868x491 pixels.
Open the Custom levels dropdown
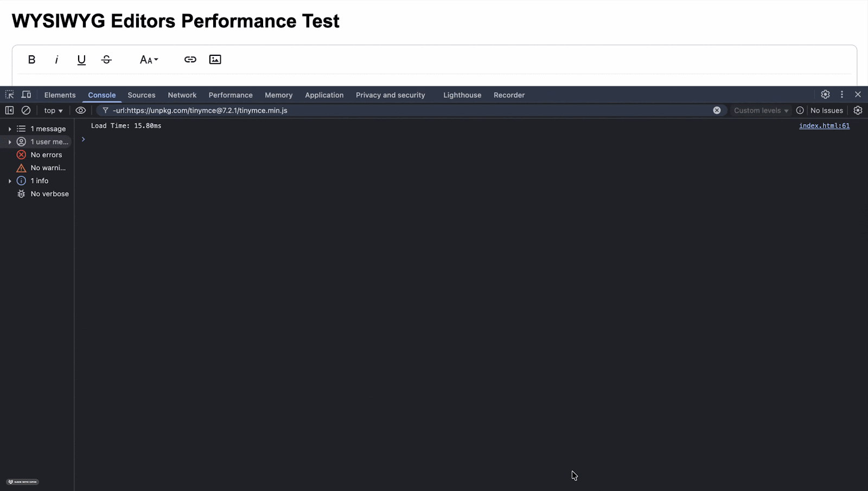tap(760, 110)
